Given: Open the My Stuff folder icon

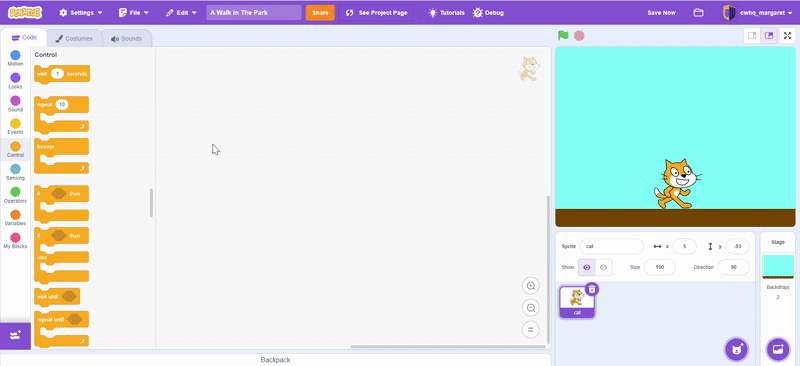Looking at the screenshot, I should pos(698,13).
